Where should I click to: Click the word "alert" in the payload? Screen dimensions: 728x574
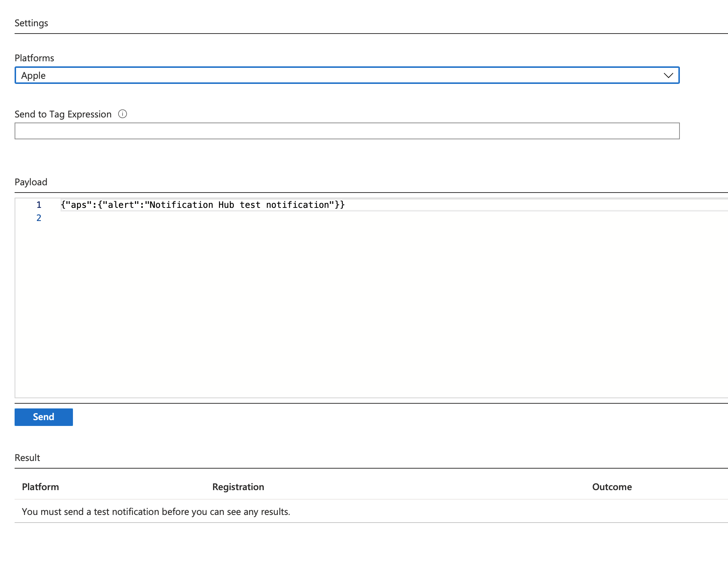click(121, 205)
